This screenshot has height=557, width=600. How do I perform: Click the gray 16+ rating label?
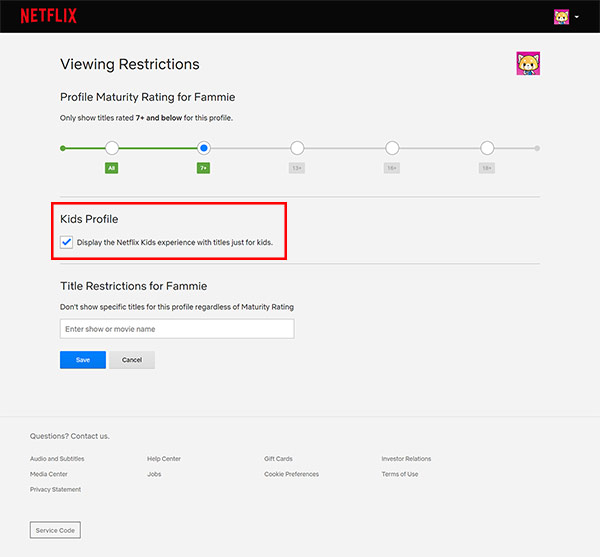pos(391,168)
